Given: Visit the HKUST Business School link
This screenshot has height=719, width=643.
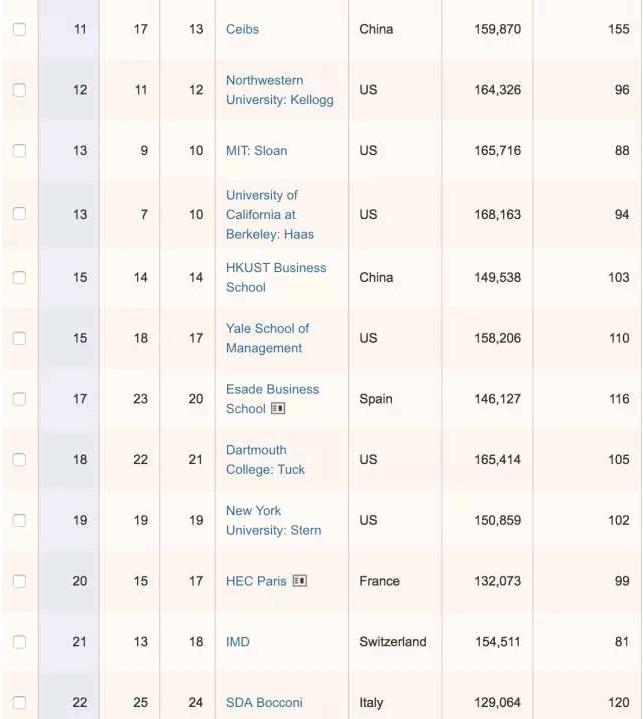Looking at the screenshot, I should coord(275,277).
